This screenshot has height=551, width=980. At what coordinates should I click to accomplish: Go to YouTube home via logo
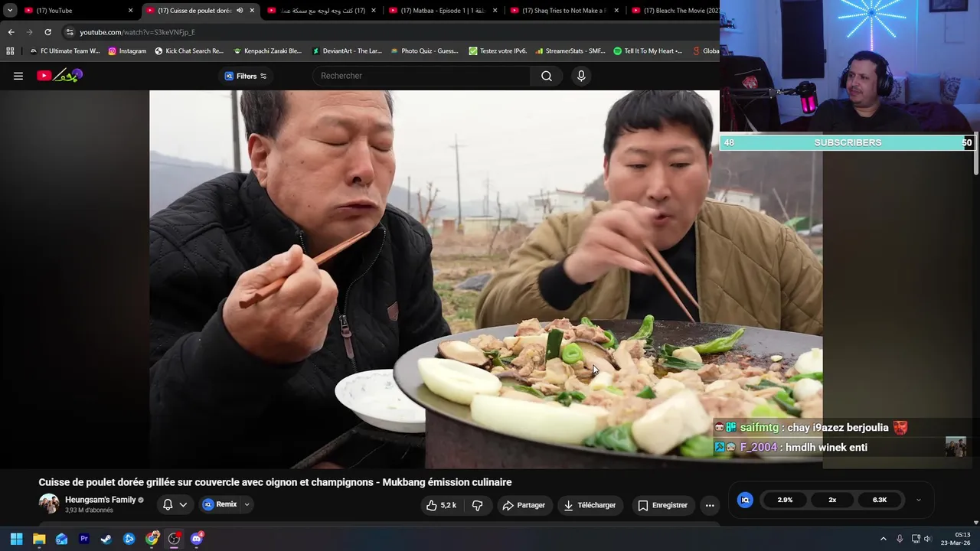pos(59,76)
